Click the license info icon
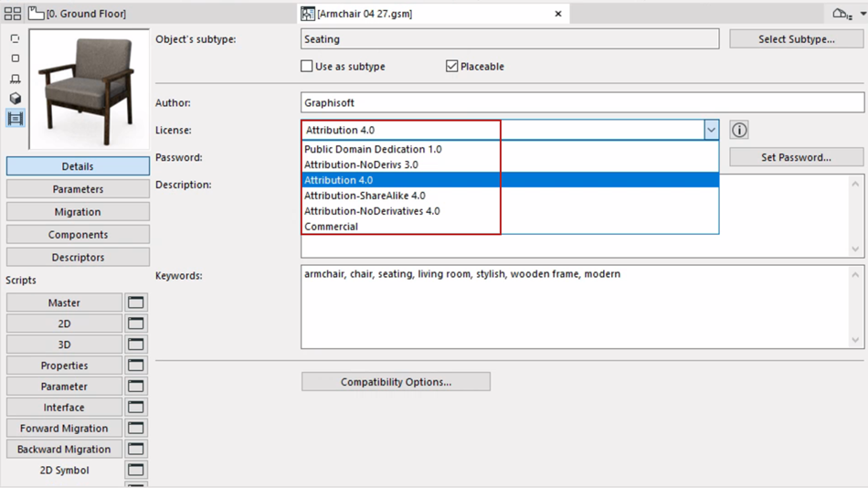The image size is (868, 488). (x=739, y=130)
